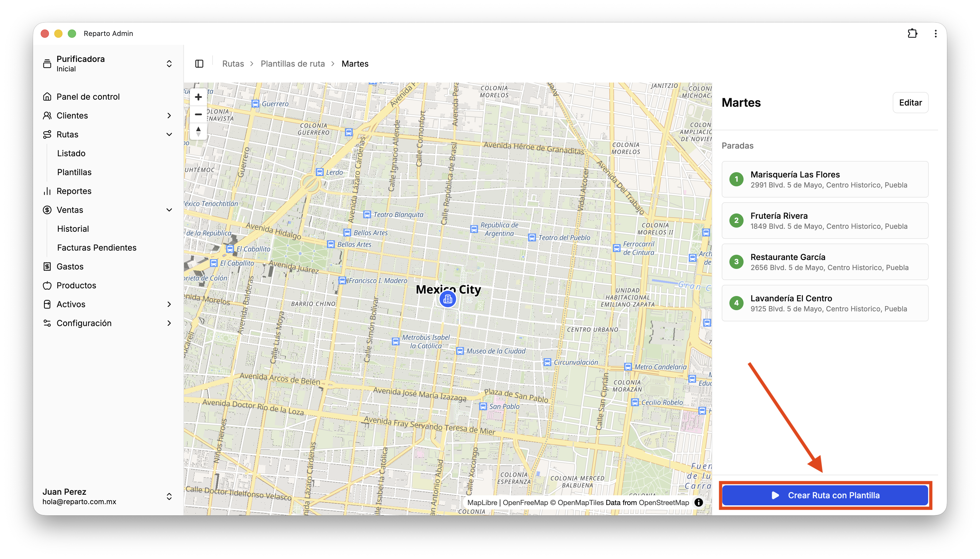Image resolution: width=980 pixels, height=559 pixels.
Task: Click the Productos icon
Action: pos(47,285)
